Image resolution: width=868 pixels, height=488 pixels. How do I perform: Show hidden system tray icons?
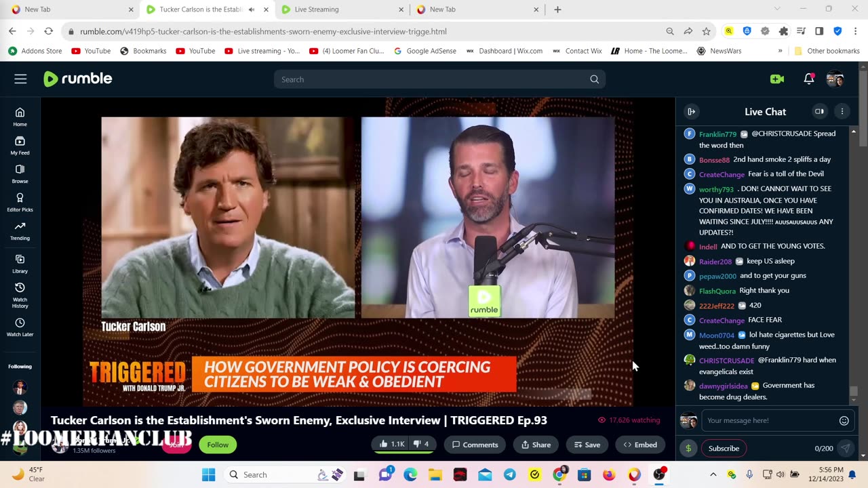coord(713,474)
